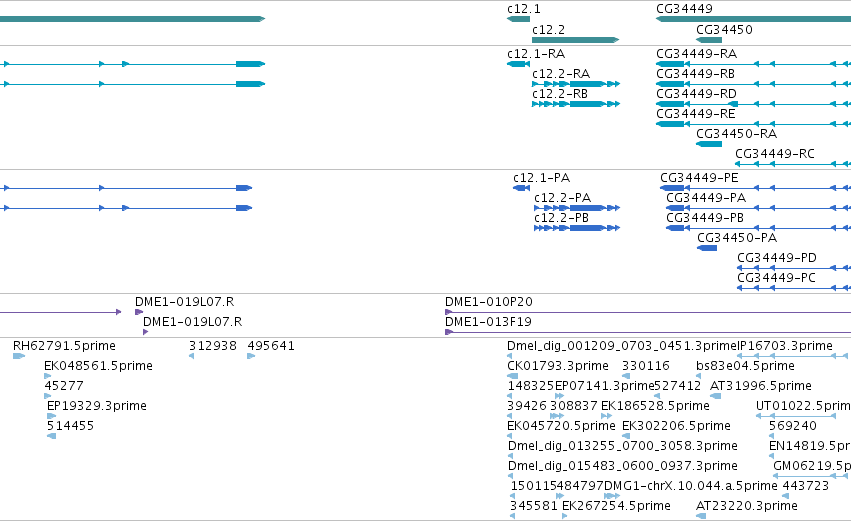Viewport: 851px width, 521px height.
Task: Click feature 150115
Action: [513, 496]
